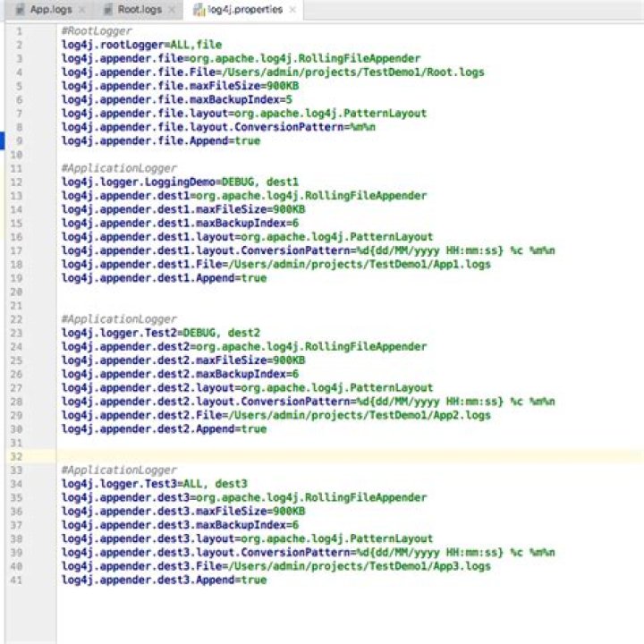Screen dimensions: 644x644
Task: Click the #ApplicationLogger comment on line 33
Action: pos(119,470)
